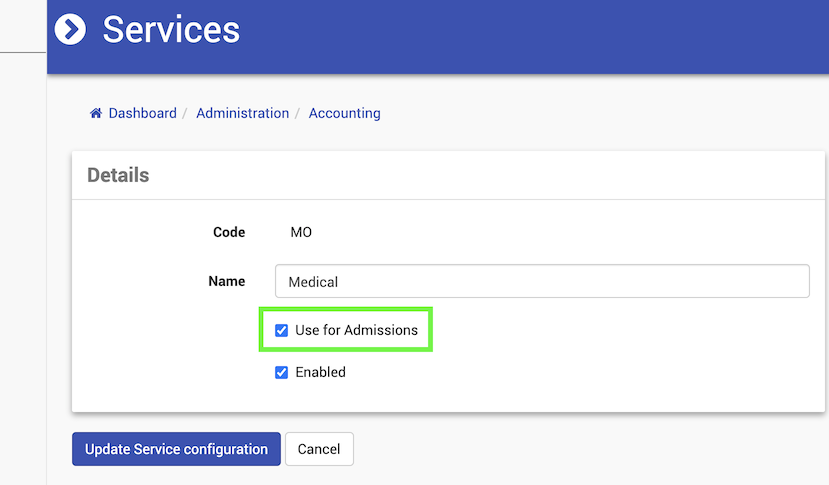Click the home icon in the breadcrumb
Image resolution: width=829 pixels, height=485 pixels.
coord(96,113)
